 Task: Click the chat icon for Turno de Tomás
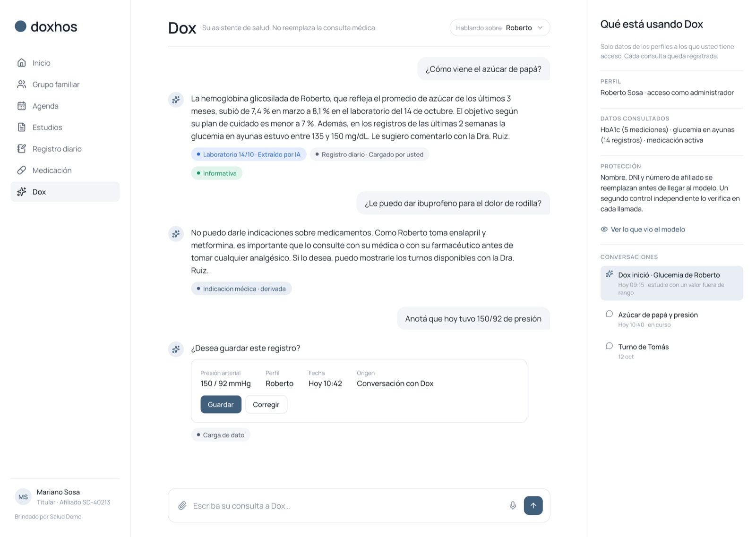610,346
